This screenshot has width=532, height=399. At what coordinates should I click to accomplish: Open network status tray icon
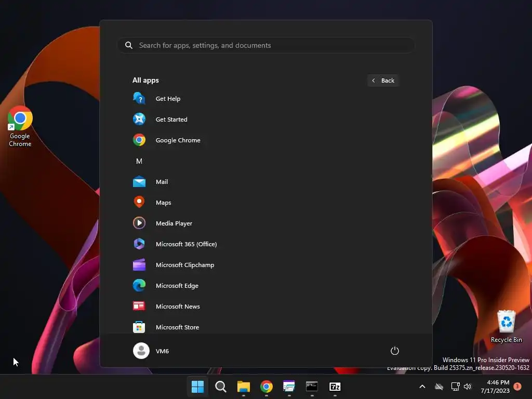point(455,387)
